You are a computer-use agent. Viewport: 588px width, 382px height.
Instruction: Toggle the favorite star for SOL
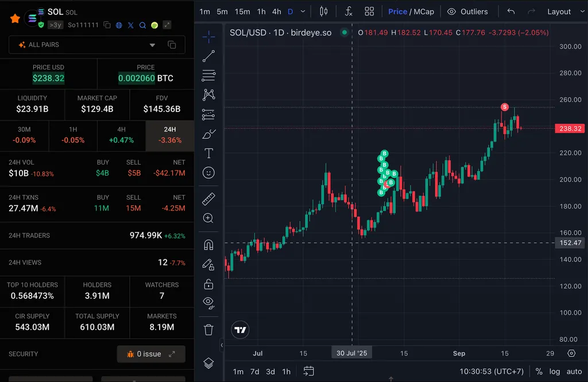tap(15, 18)
